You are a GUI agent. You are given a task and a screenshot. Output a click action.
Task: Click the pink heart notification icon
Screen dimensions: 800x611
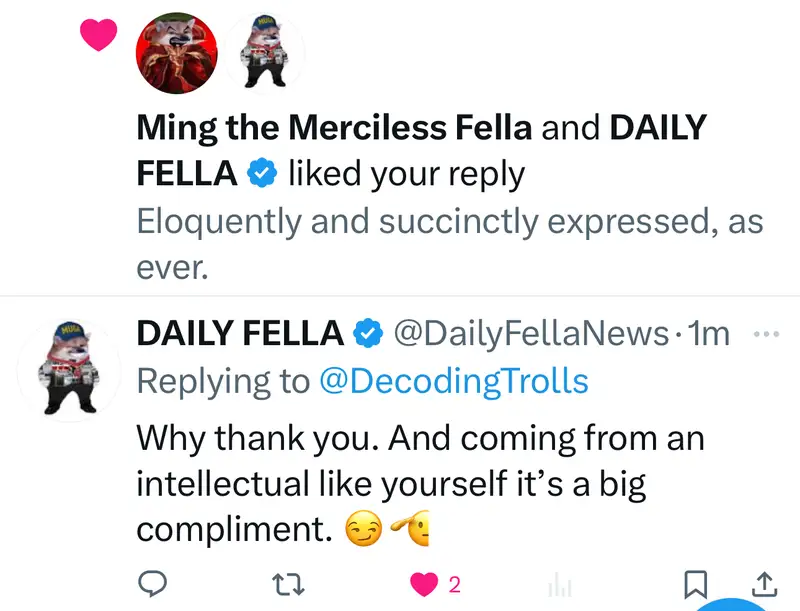99,36
